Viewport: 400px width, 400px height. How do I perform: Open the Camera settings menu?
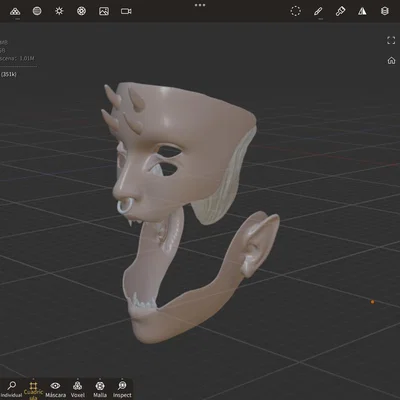point(126,11)
